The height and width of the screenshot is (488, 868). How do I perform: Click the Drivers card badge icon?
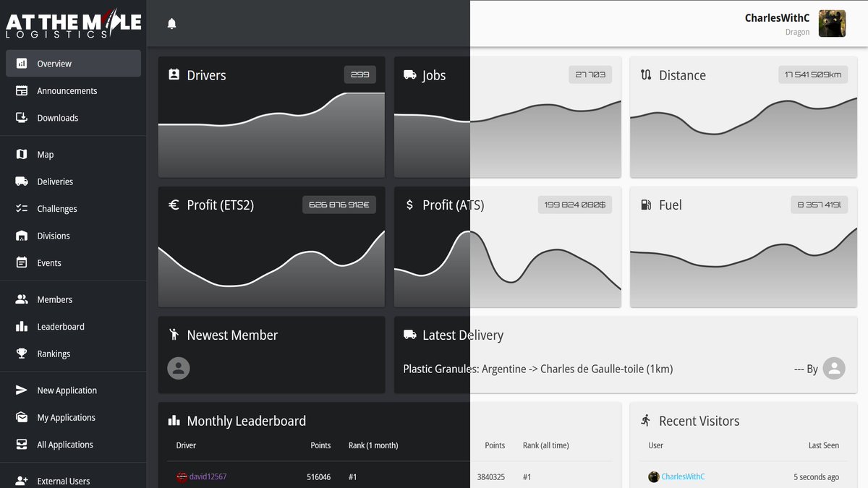[x=174, y=74]
